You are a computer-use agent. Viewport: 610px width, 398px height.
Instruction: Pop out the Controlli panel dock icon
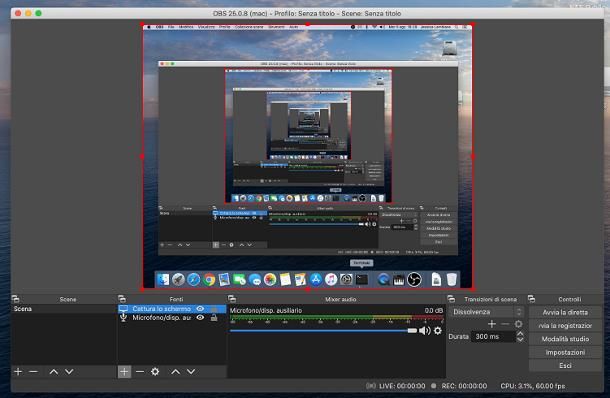531,299
